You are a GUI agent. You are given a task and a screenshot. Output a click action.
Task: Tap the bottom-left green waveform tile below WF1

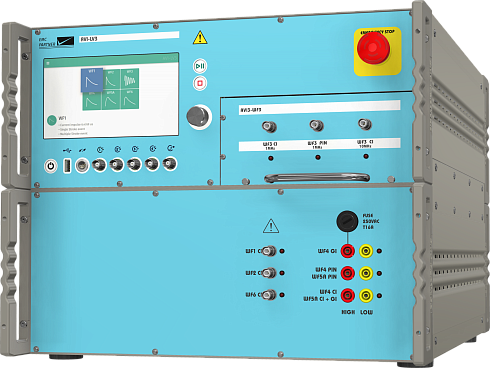(92, 101)
